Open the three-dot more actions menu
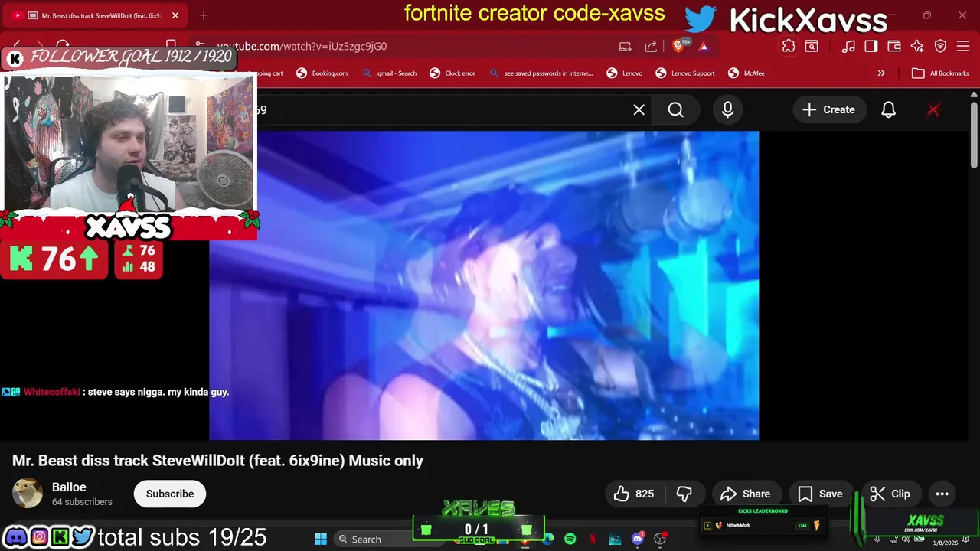 click(942, 494)
